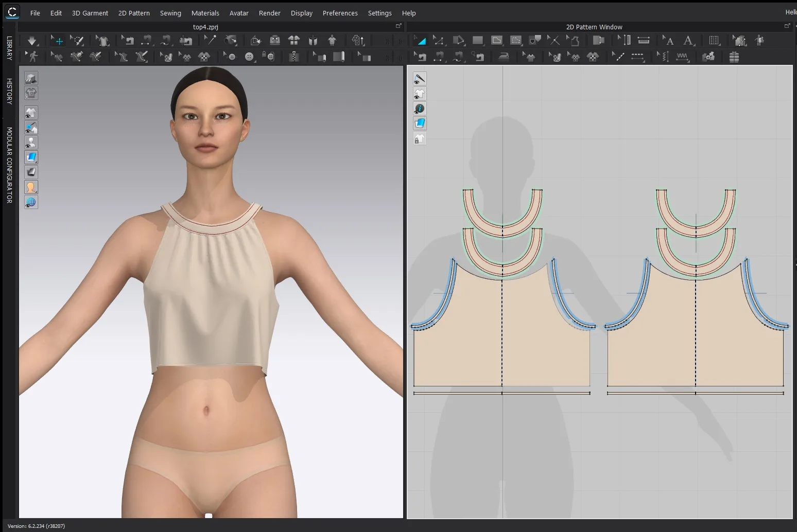The height and width of the screenshot is (532, 797).
Task: Toggle the 3D cube quality render icon
Action: click(x=31, y=78)
